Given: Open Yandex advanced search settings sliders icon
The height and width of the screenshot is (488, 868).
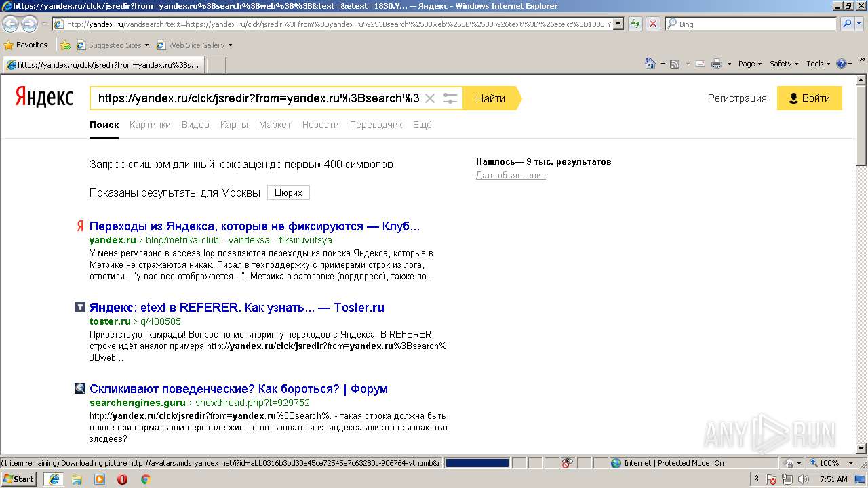Looking at the screenshot, I should 450,98.
